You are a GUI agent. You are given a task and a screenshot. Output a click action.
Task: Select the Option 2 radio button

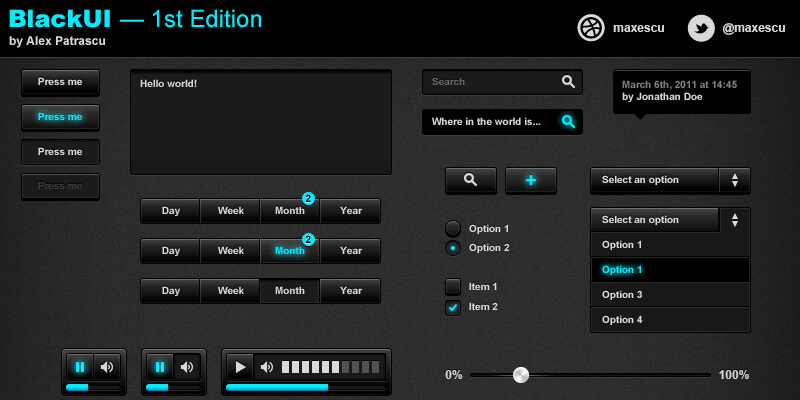tap(453, 248)
